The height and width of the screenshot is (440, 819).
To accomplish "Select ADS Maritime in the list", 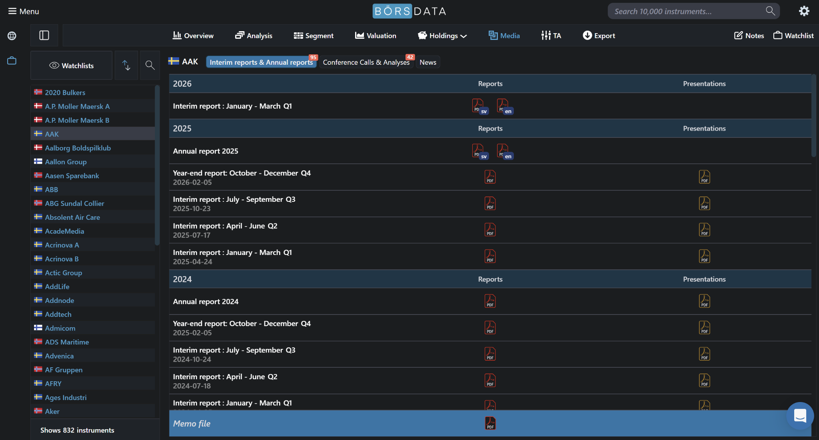I will [x=67, y=342].
